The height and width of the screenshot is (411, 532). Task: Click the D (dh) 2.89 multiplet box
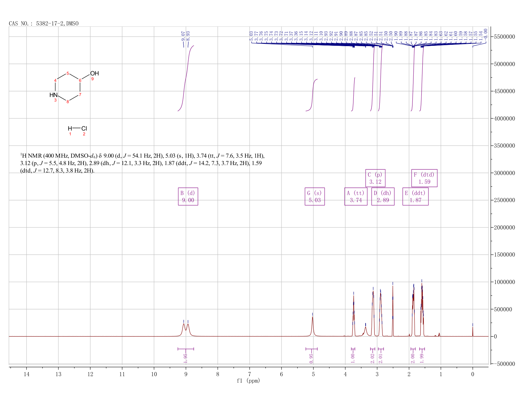tap(383, 196)
